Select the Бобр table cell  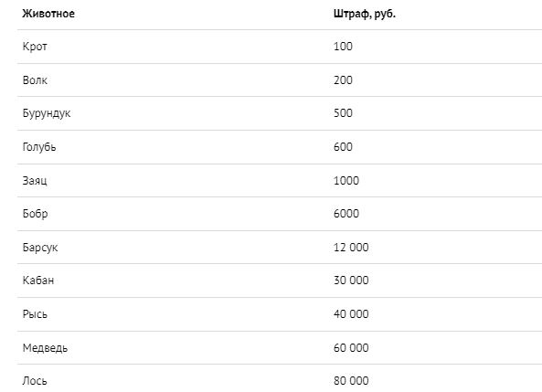click(36, 214)
